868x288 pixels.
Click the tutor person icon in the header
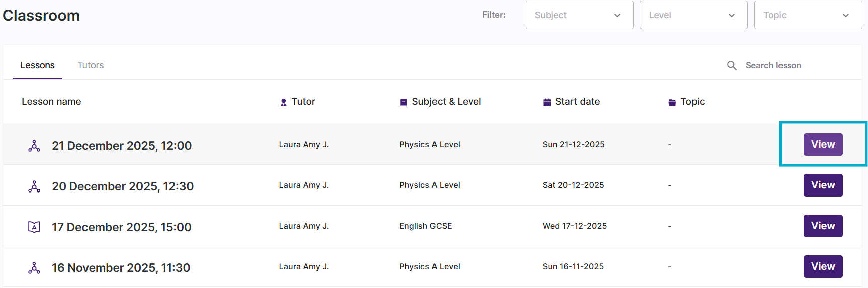284,102
